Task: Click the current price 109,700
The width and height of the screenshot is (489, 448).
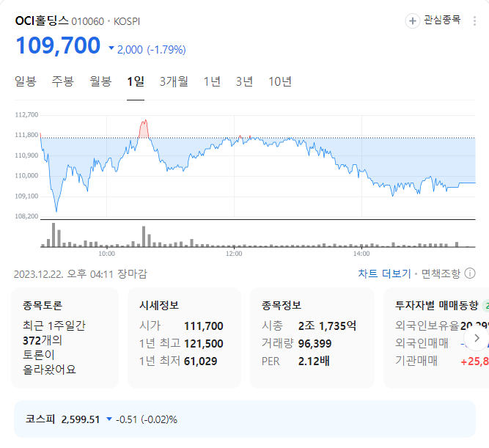Action: click(x=58, y=45)
